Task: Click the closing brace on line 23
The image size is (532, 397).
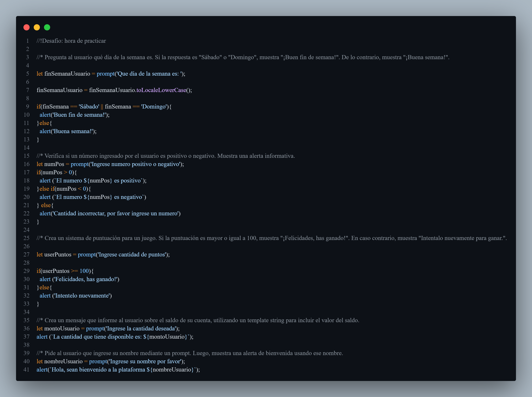Action: coord(38,222)
